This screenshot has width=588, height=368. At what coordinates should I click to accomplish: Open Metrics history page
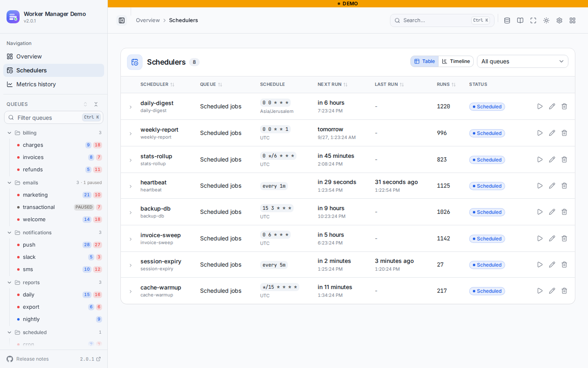click(53, 84)
